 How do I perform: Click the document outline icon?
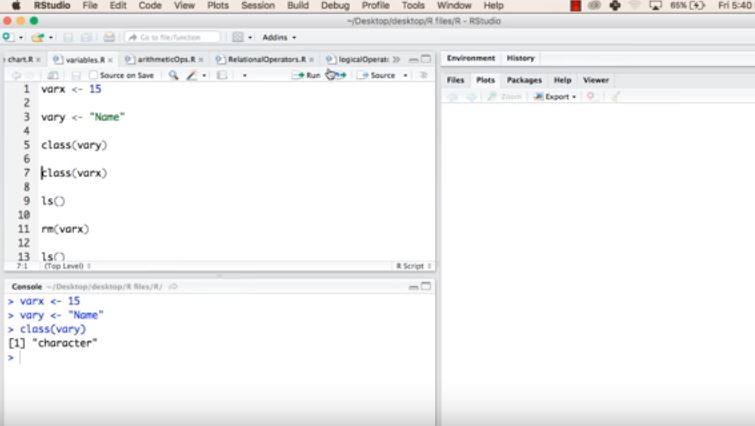click(424, 75)
